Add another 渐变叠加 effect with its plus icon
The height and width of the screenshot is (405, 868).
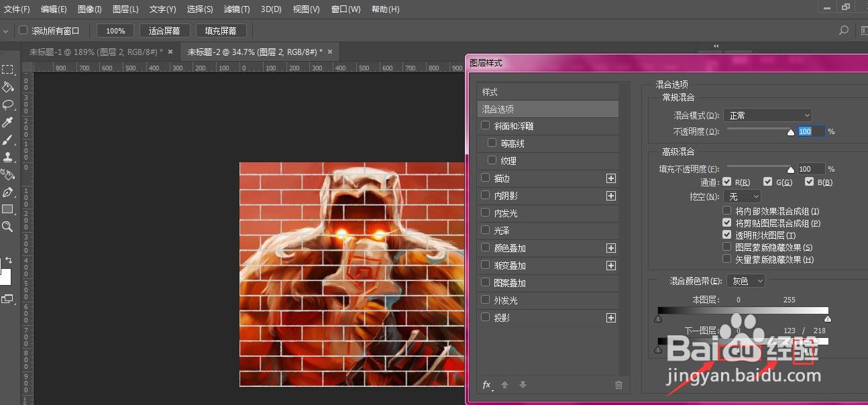pyautogui.click(x=611, y=266)
